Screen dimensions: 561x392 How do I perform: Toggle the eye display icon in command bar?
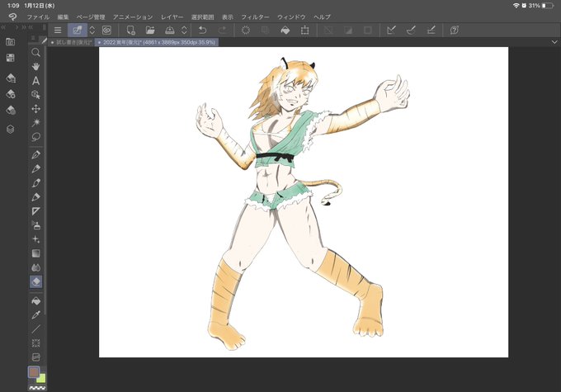pyautogui.click(x=106, y=30)
